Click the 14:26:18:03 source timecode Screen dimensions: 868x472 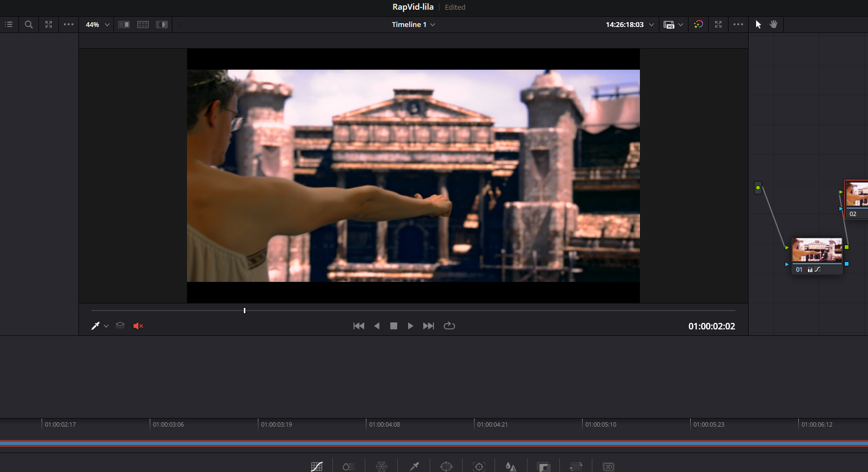[x=625, y=24]
